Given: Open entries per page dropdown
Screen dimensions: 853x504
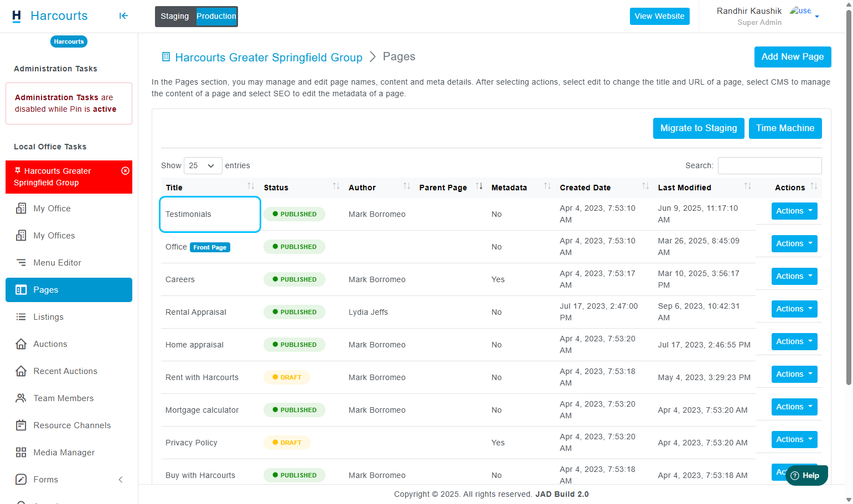Looking at the screenshot, I should pyautogui.click(x=203, y=165).
